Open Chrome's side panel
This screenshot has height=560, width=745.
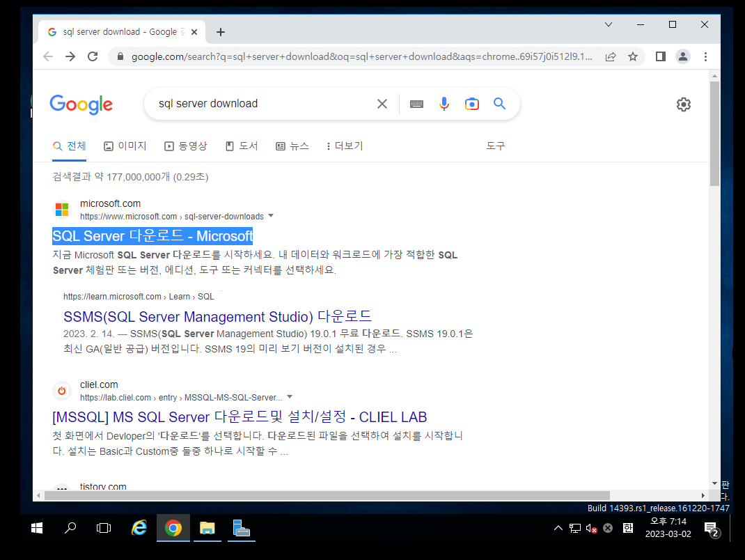tap(661, 56)
